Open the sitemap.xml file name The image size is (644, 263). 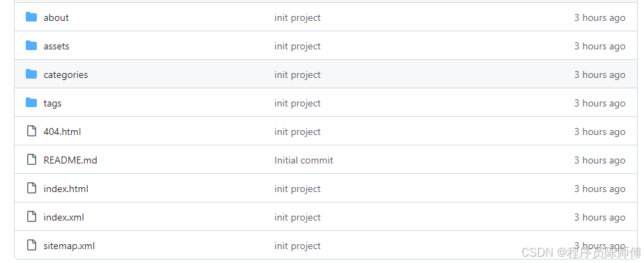(69, 246)
